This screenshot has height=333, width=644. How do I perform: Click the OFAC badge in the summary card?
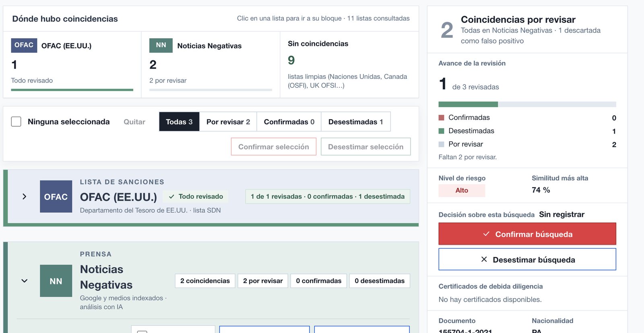24,45
